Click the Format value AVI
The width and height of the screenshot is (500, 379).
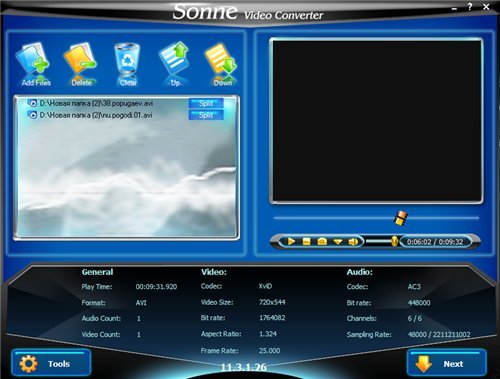tap(141, 303)
